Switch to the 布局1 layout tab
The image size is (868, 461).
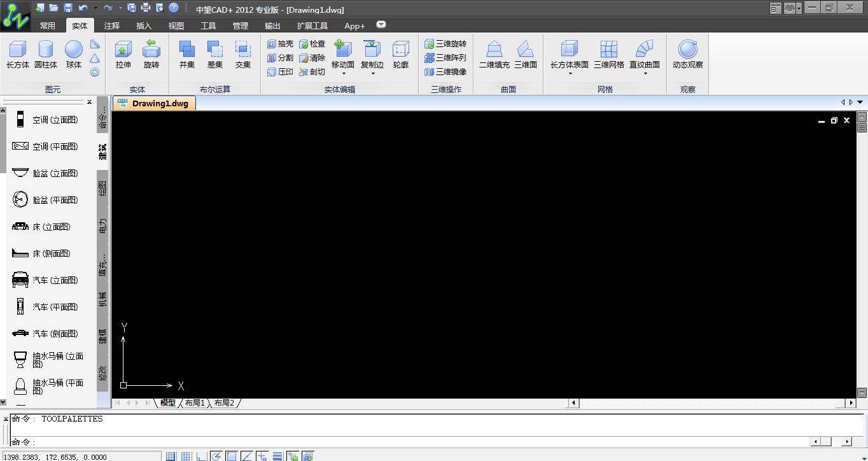pyautogui.click(x=195, y=402)
